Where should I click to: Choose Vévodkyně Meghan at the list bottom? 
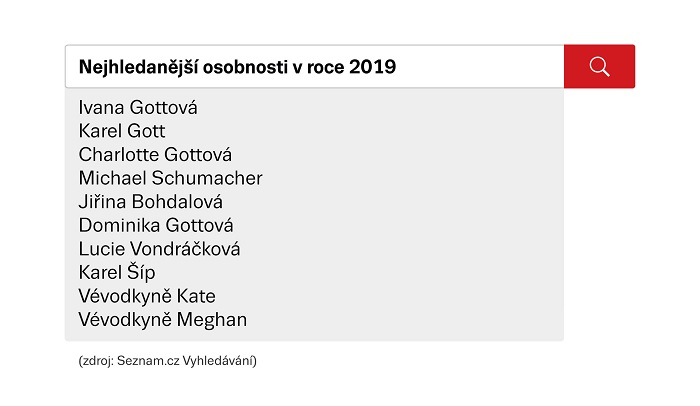tap(162, 320)
